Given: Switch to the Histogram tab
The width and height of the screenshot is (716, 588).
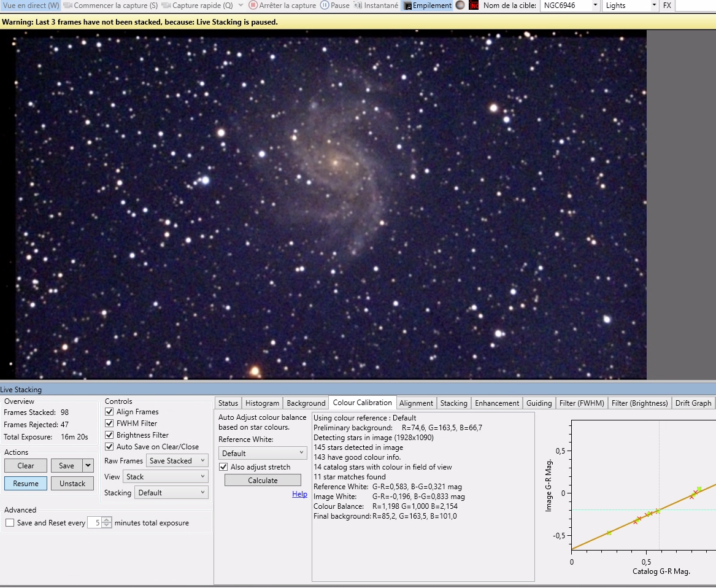Looking at the screenshot, I should click(x=262, y=403).
